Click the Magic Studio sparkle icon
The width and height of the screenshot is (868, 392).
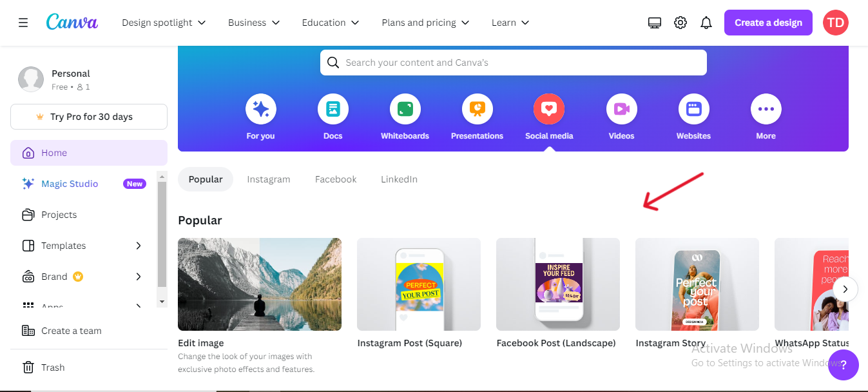28,184
